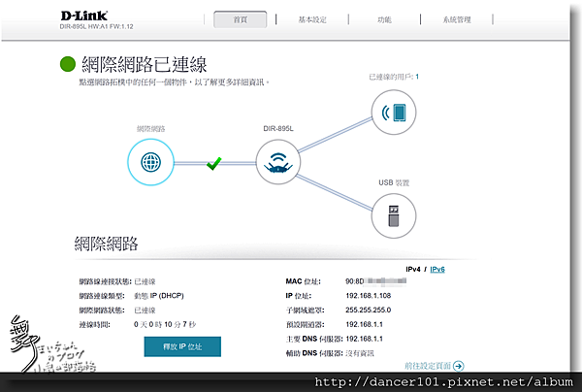Open the DIR-895L router icon

pos(278,162)
